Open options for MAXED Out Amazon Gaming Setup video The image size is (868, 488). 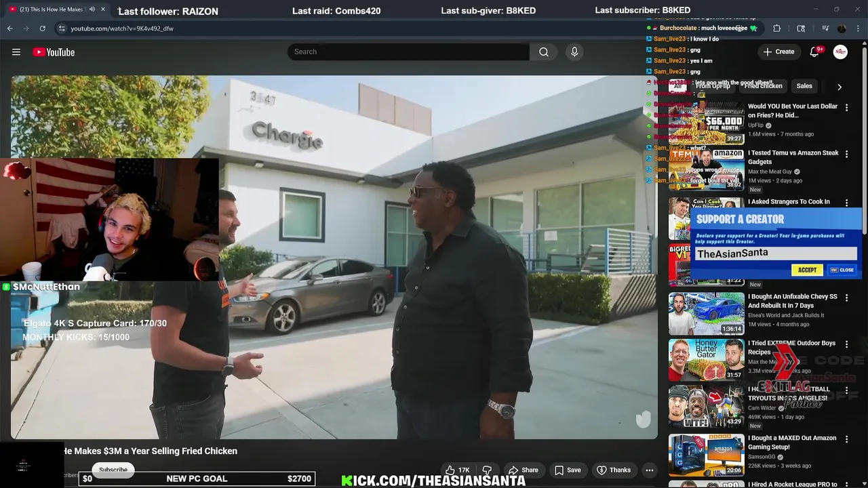(x=846, y=439)
